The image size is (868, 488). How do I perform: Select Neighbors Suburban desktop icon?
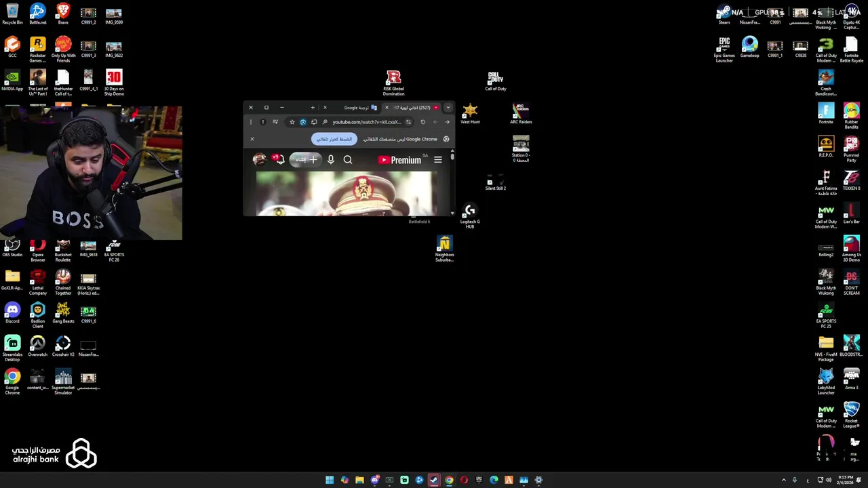444,249
